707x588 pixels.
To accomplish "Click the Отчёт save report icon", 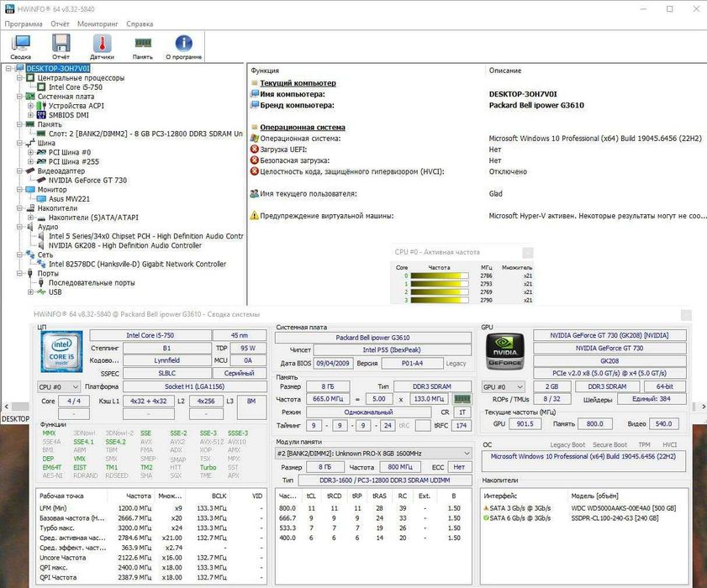I will [x=61, y=47].
